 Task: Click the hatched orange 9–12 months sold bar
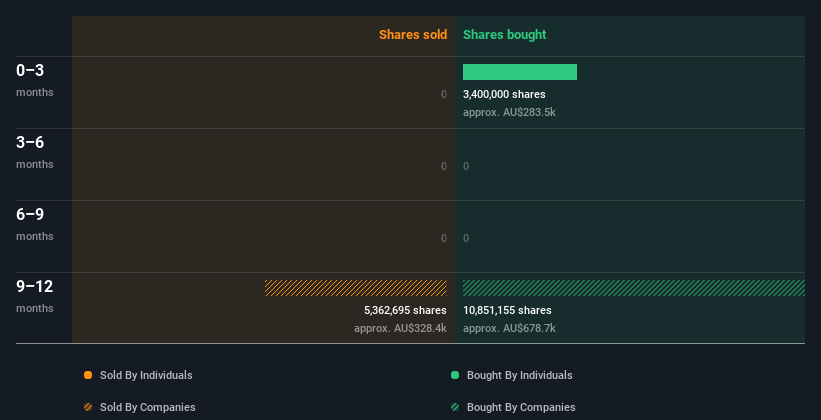coord(356,288)
